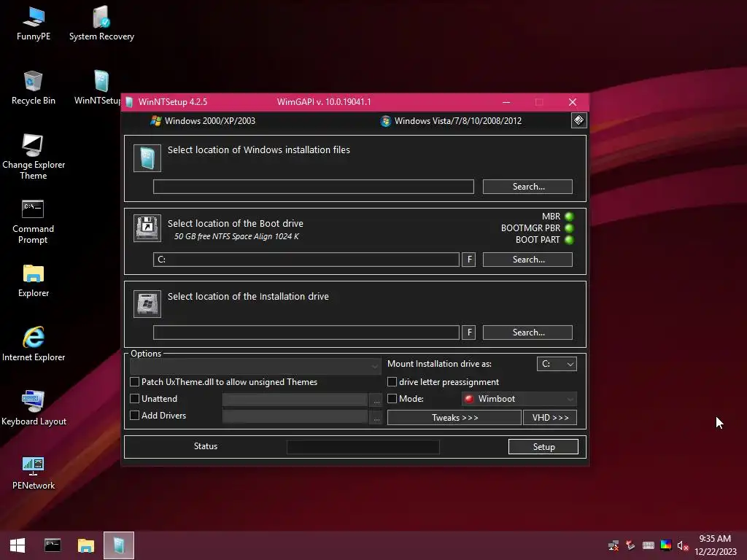
Task: Click the Boot drive path field showing C:
Action: click(x=306, y=260)
